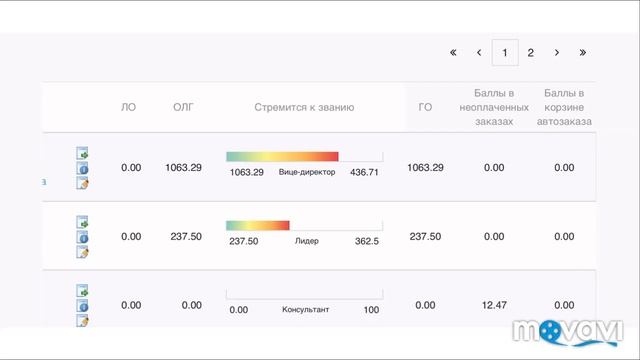This screenshot has height=360, width=640.
Task: Click the transfer icon in the 237.50 row
Action: coord(82,222)
